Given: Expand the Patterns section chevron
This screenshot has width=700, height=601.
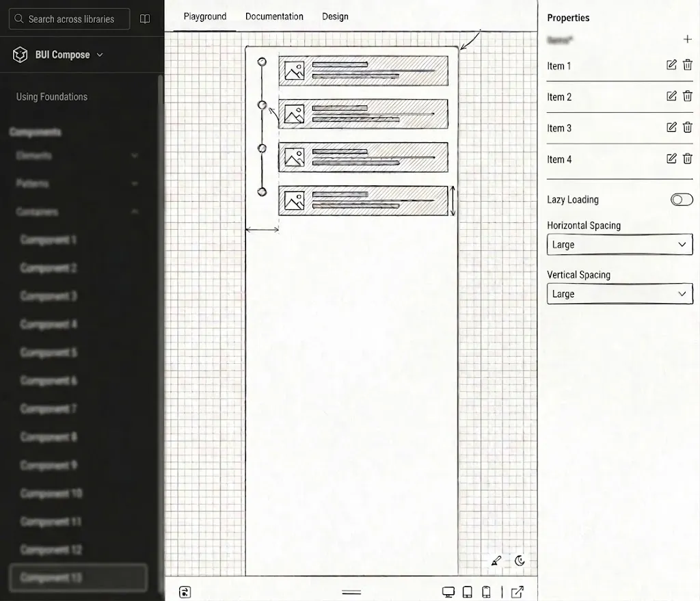Looking at the screenshot, I should pos(135,183).
